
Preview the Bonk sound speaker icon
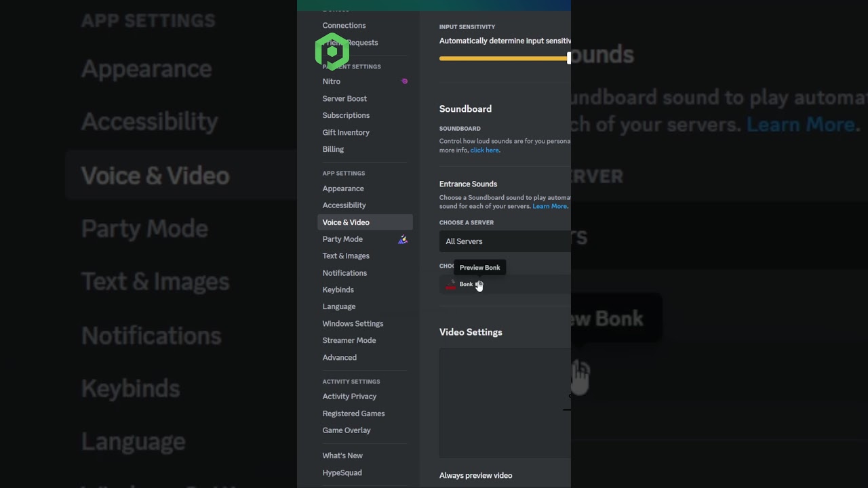pyautogui.click(x=478, y=284)
